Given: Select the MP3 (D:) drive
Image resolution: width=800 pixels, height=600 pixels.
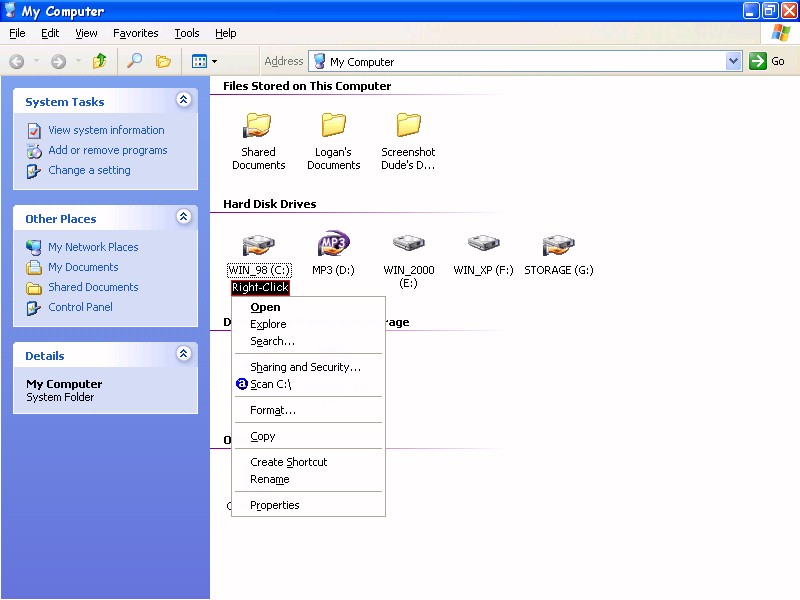Looking at the screenshot, I should pos(333,254).
